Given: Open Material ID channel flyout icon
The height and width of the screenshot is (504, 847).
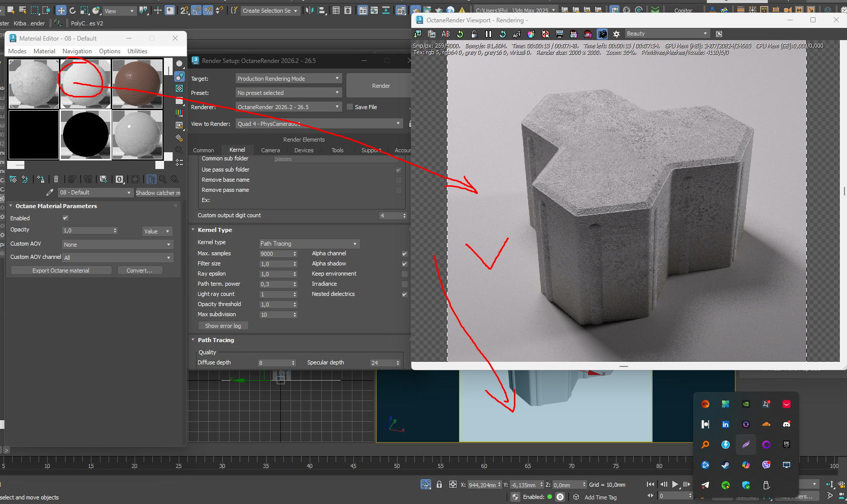Looking at the screenshot, I should click(x=119, y=179).
